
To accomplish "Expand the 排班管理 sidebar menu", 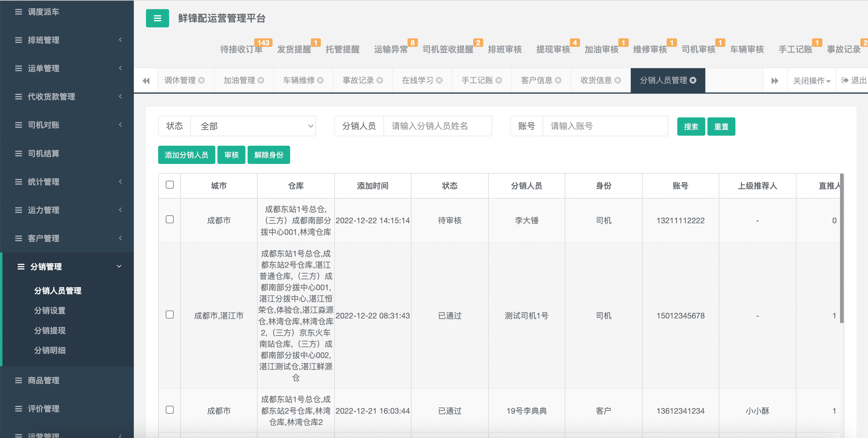I will point(120,40).
